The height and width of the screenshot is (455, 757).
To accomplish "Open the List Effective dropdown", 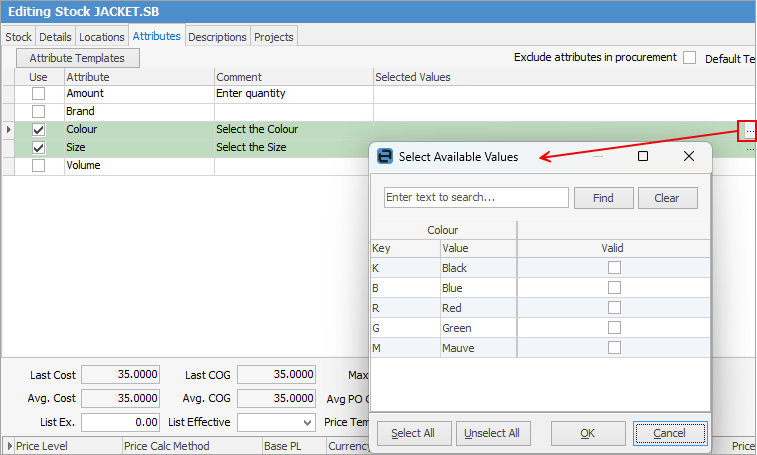I will click(x=306, y=423).
